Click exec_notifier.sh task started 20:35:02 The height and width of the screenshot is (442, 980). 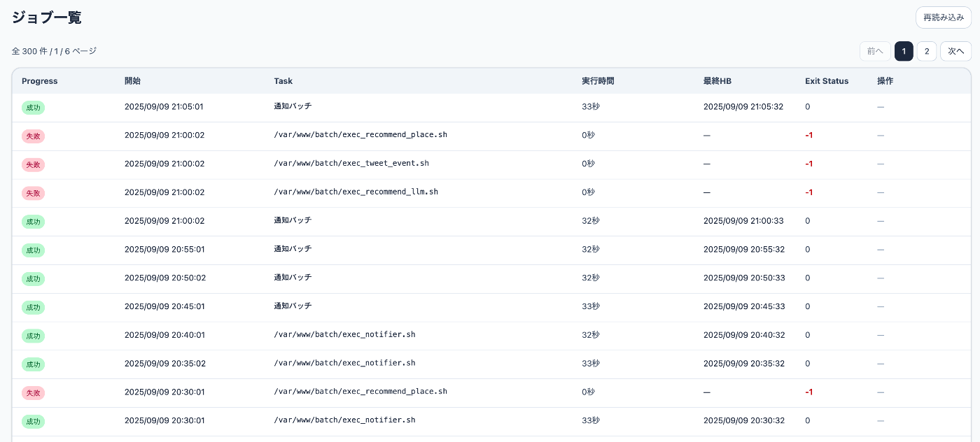(344, 363)
